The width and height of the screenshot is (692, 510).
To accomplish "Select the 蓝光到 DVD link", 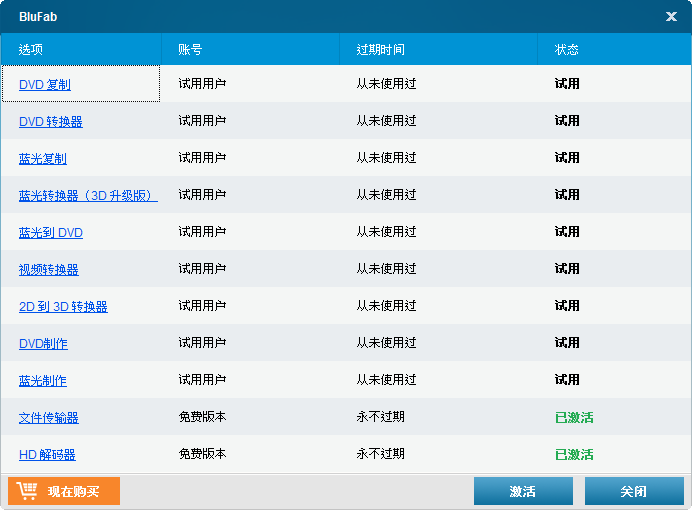I will click(51, 232).
